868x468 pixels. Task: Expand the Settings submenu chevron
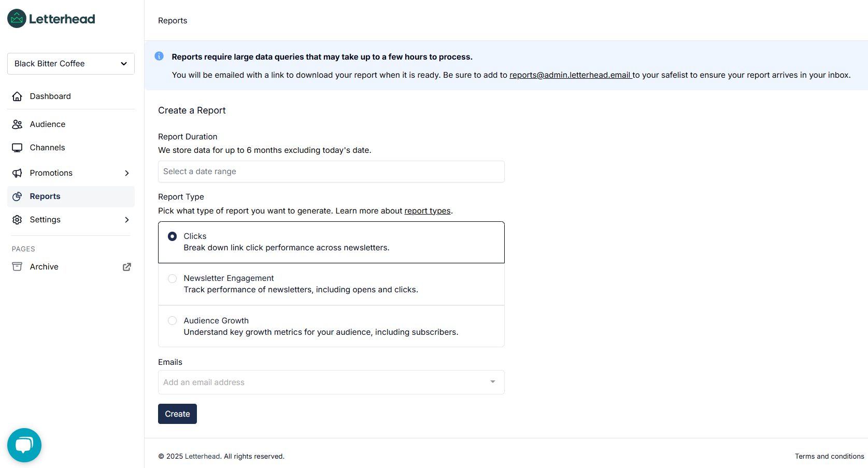tap(126, 220)
